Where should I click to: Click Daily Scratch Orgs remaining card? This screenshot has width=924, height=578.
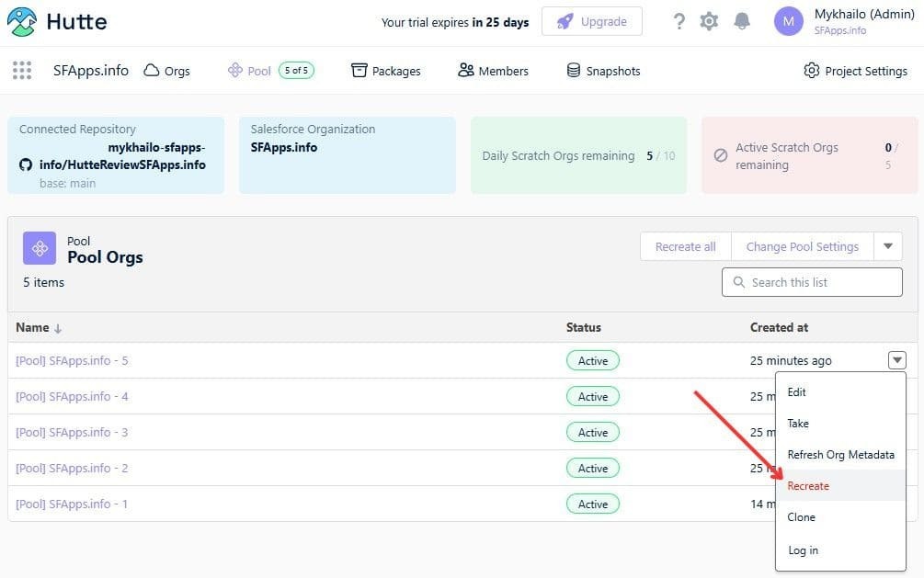tap(578, 155)
